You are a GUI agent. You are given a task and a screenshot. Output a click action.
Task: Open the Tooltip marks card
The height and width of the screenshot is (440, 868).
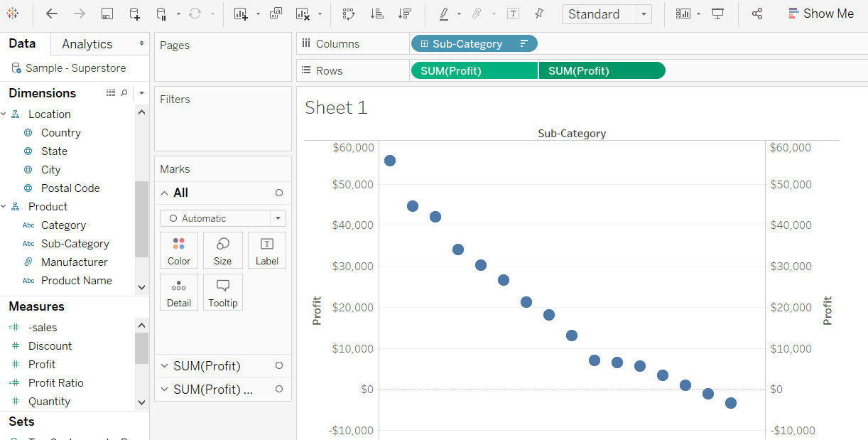pos(223,292)
